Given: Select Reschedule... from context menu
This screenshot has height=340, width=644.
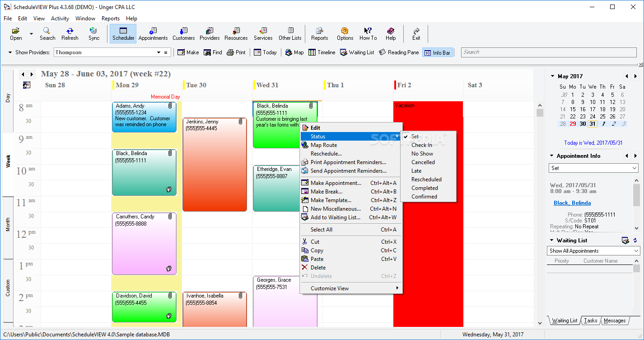Looking at the screenshot, I should click(x=351, y=154).
